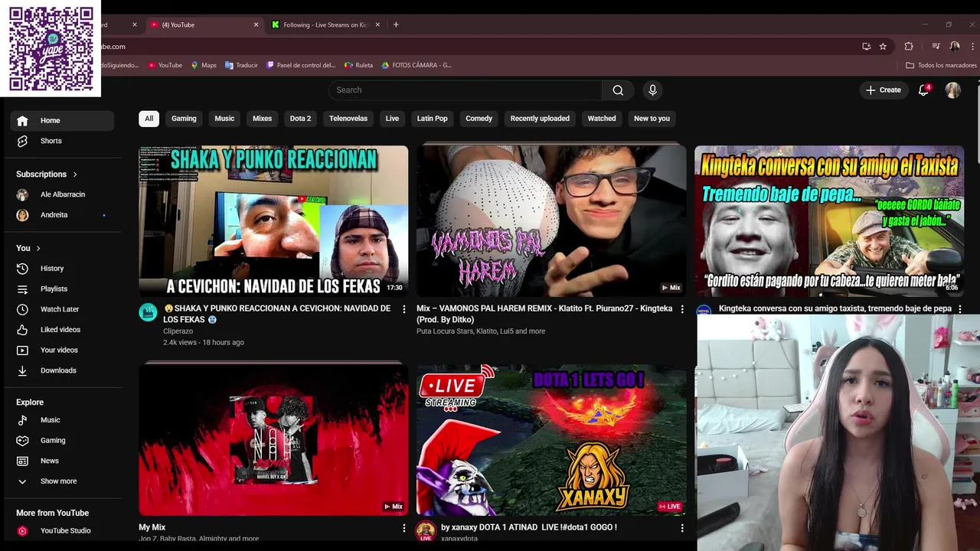Bookmark this page with star icon
This screenshot has height=551, width=980.
883,47
